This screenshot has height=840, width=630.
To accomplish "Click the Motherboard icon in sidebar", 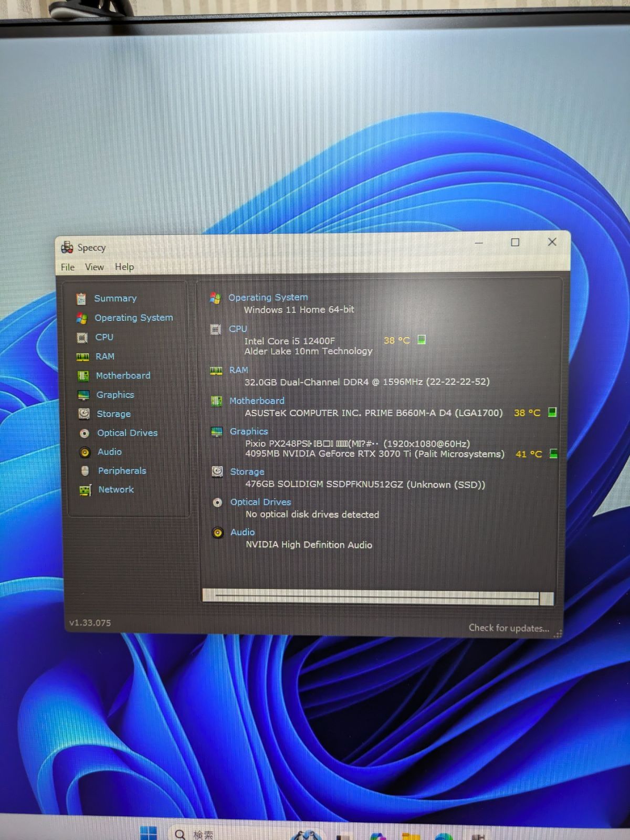I will coord(83,376).
